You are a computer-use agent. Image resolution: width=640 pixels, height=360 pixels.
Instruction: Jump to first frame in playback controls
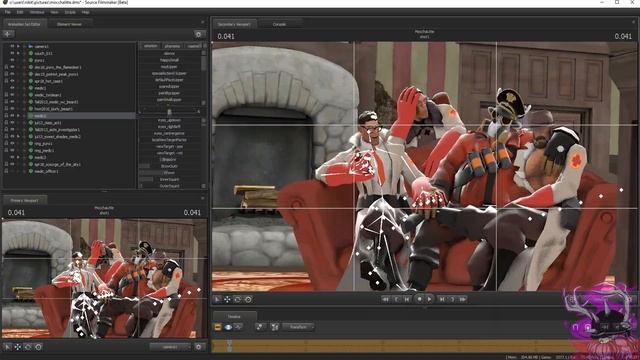point(385,299)
